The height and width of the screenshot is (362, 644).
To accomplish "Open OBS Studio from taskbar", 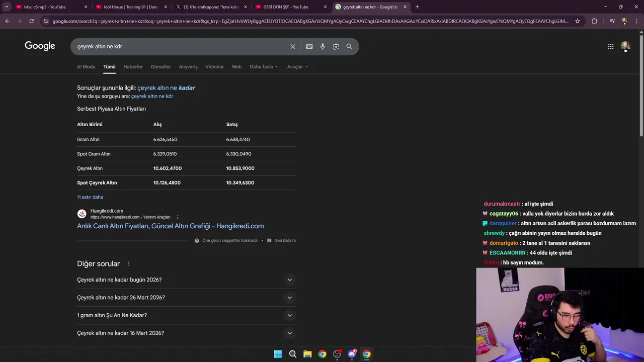I will pos(337,354).
